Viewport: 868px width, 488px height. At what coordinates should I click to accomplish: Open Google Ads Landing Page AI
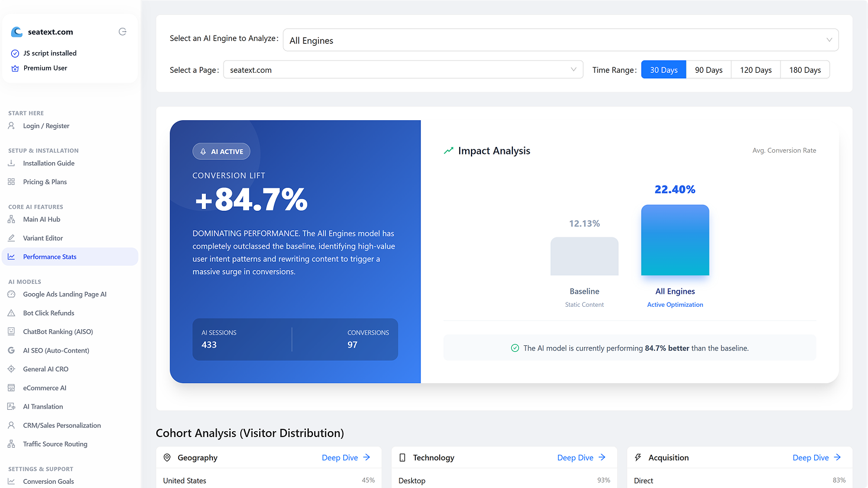[x=70, y=294]
